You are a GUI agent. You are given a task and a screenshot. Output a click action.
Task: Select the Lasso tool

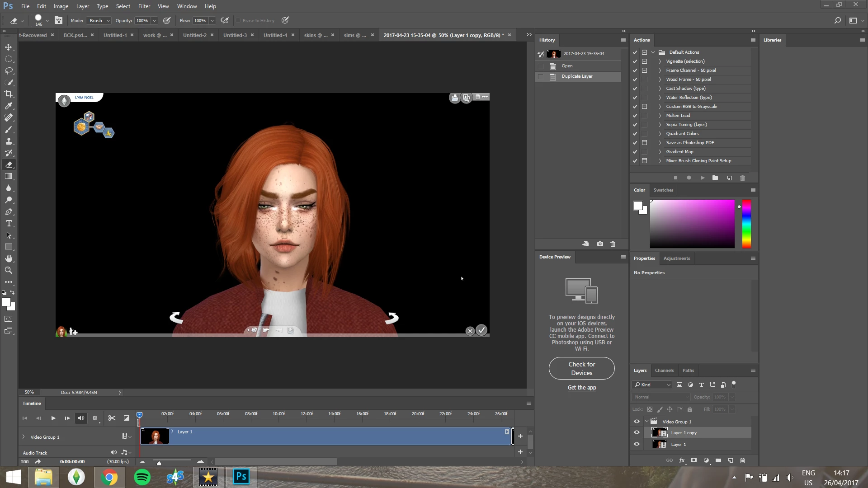pos(9,70)
